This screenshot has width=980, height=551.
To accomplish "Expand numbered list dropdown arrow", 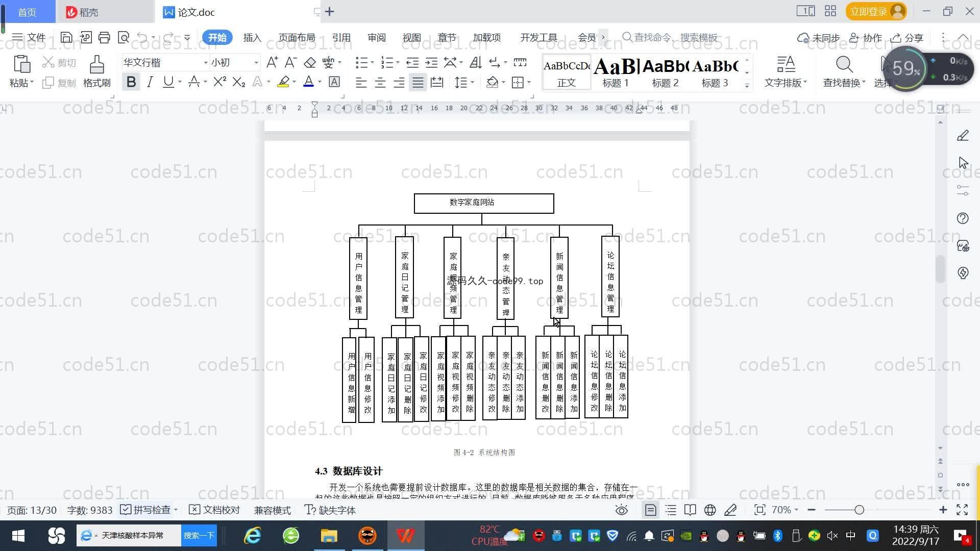I will [x=398, y=63].
